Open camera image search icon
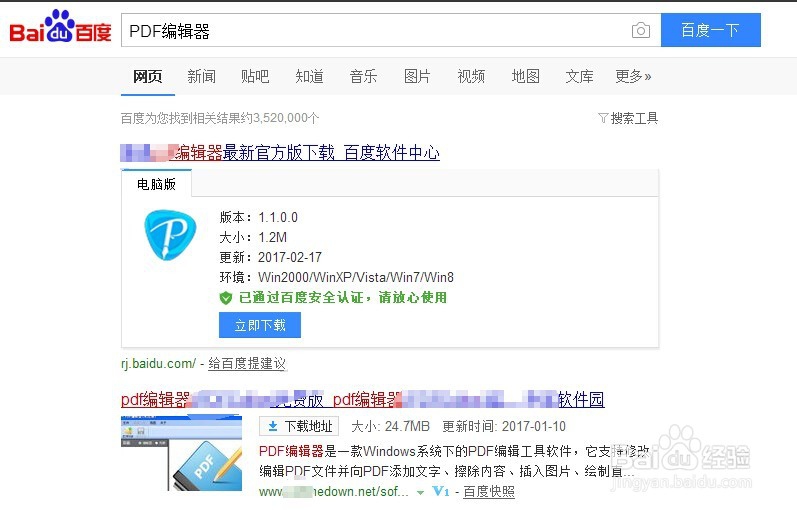The width and height of the screenshot is (797, 510). coord(640,31)
